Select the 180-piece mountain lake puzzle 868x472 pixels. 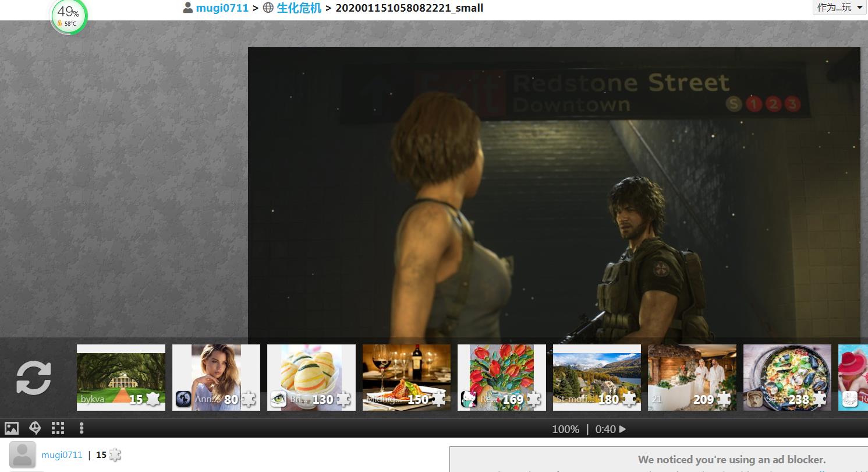coord(597,377)
